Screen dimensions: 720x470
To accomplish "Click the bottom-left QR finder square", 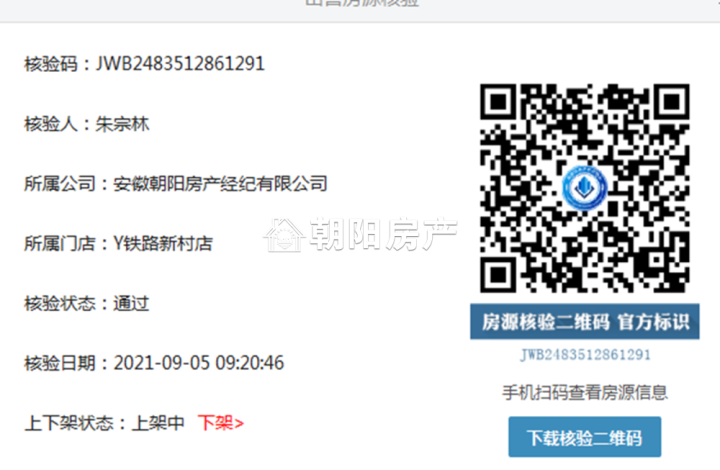I will pyautogui.click(x=499, y=274).
